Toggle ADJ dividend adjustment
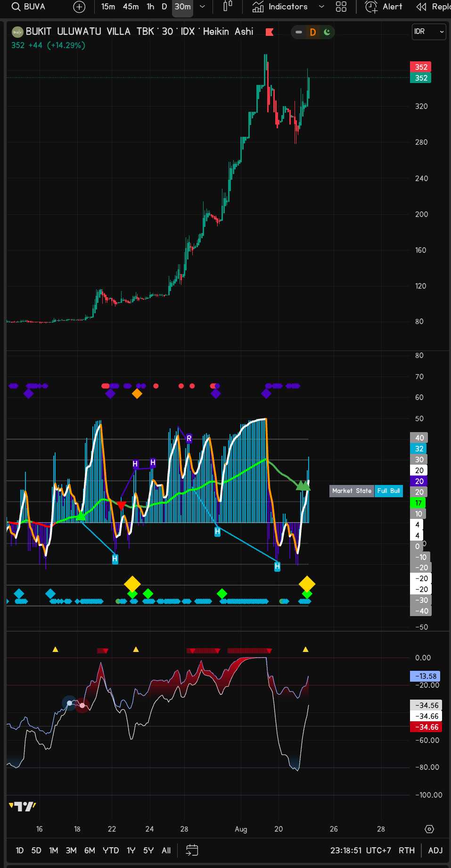451x868 pixels. [x=435, y=850]
